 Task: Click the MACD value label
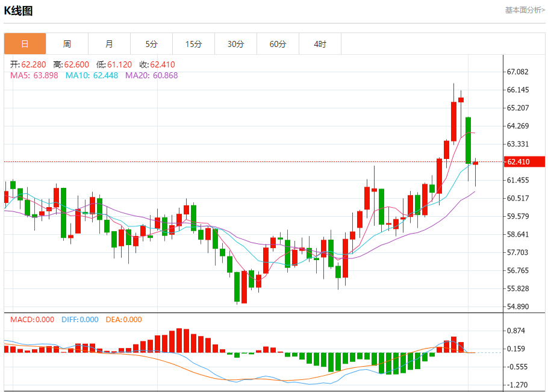point(32,320)
